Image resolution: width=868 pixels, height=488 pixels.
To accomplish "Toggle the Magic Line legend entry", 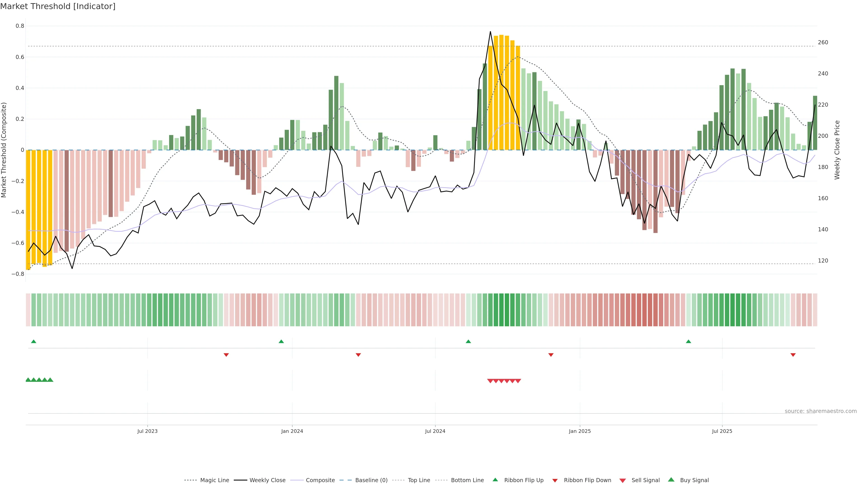I will click(x=214, y=480).
